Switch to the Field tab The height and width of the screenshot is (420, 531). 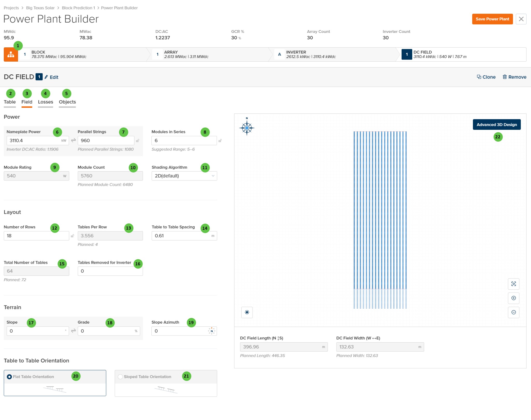point(27,102)
